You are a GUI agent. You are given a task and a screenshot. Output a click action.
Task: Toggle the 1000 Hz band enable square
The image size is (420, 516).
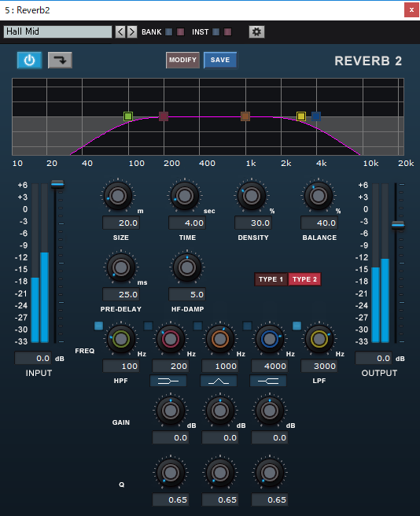[x=198, y=326]
